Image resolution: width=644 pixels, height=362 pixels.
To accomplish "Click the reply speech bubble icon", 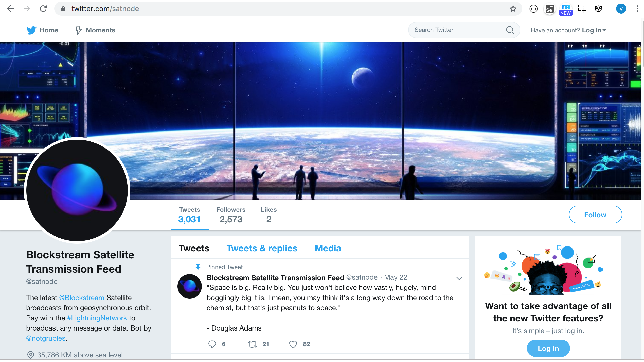I will pyautogui.click(x=212, y=344).
